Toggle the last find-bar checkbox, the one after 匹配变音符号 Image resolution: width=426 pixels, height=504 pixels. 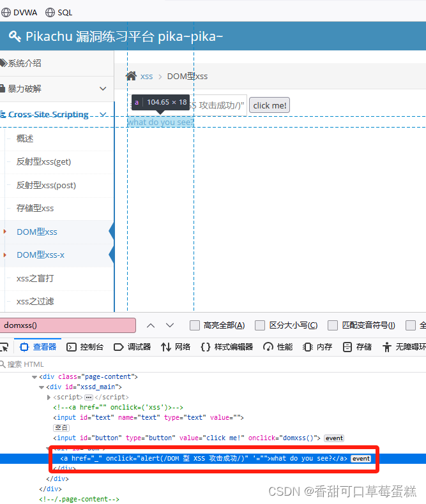pos(411,325)
